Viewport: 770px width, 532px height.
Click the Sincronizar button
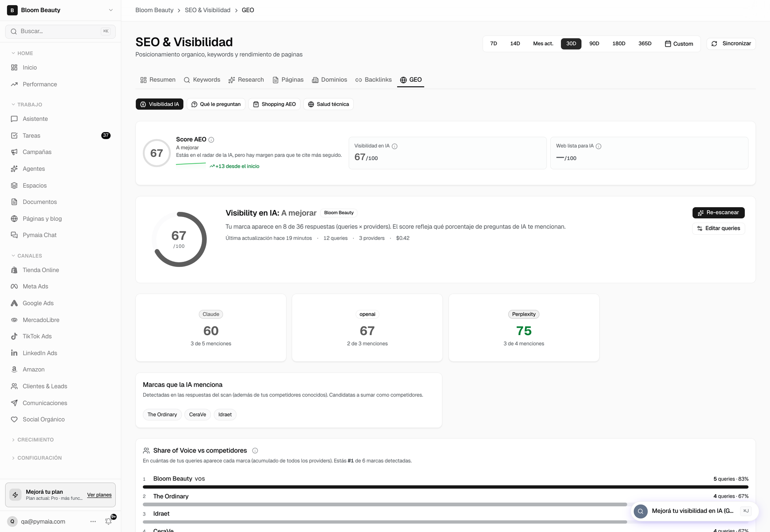click(731, 44)
